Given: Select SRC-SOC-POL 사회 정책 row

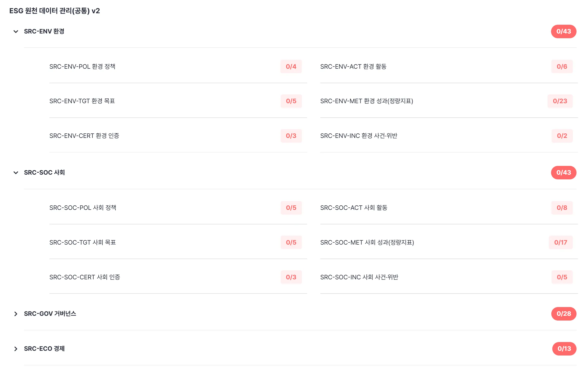Looking at the screenshot, I should (83, 208).
